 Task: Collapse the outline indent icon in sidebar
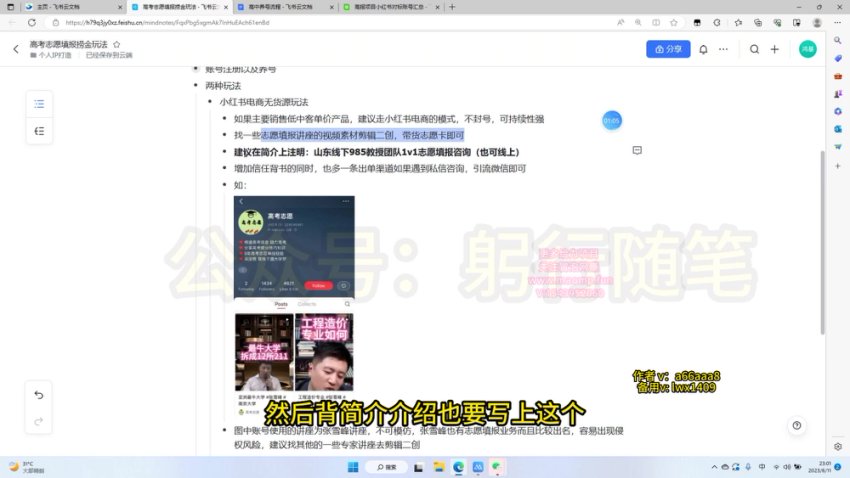[39, 131]
